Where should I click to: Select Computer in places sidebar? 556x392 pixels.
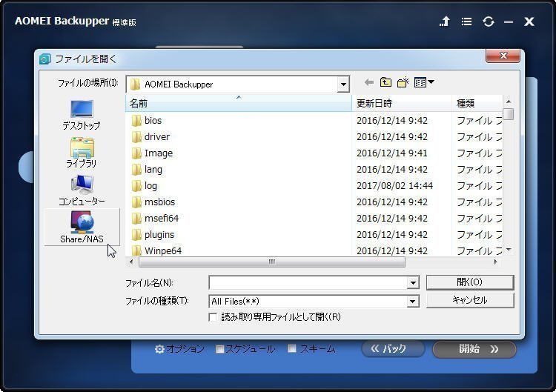click(x=82, y=190)
